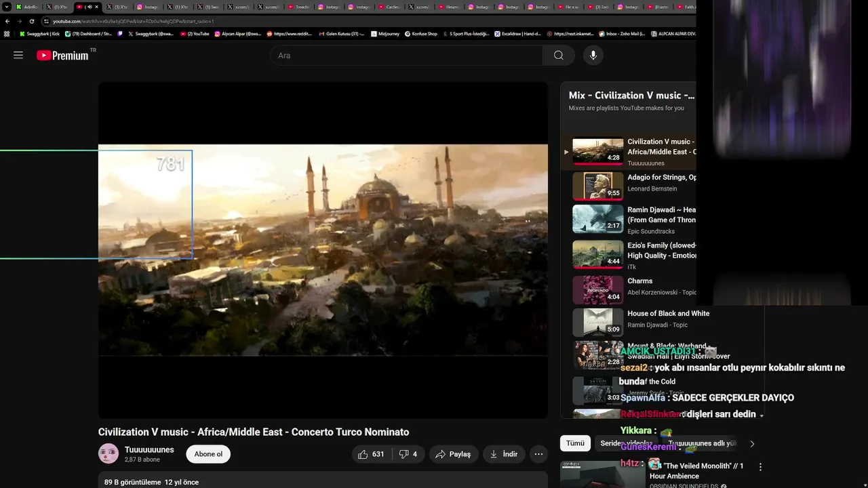This screenshot has height=488, width=868.
Task: Open the Midjourney bookmark
Action: [385, 33]
